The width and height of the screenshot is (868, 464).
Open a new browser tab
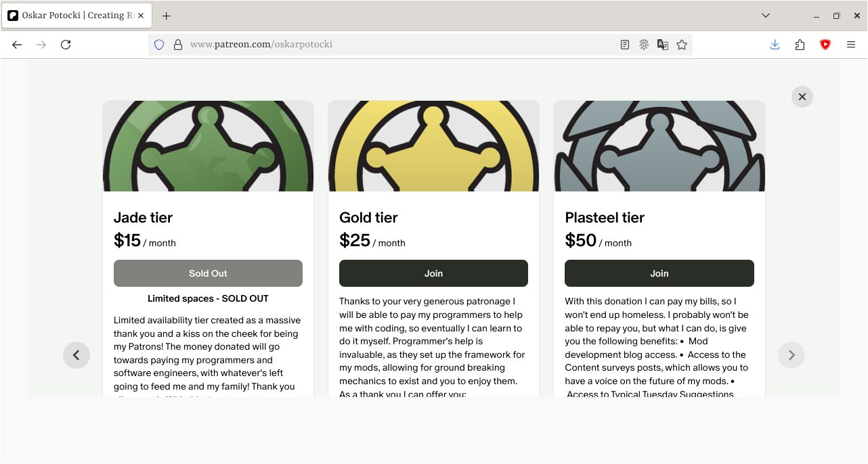pos(166,16)
